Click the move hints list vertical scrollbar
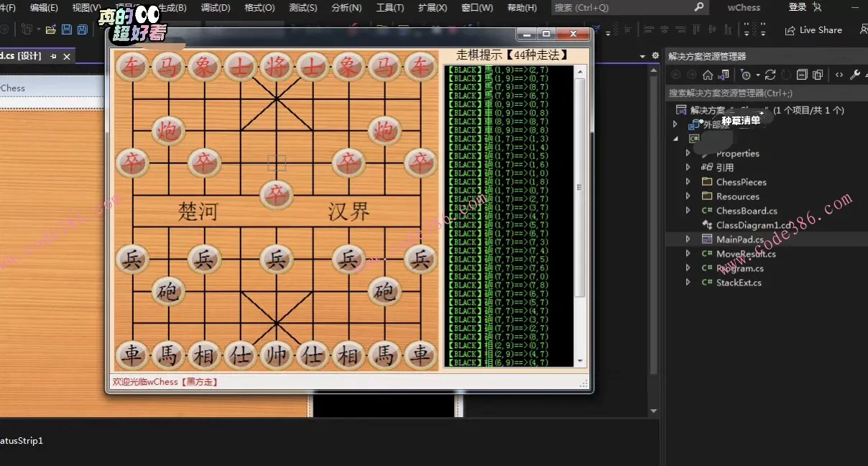This screenshot has width=868, height=466. tap(579, 187)
